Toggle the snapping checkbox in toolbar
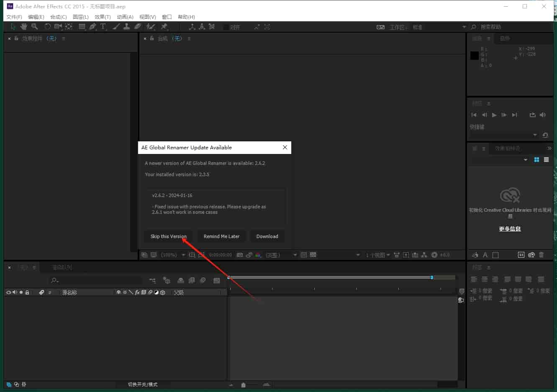Image resolution: width=557 pixels, height=392 pixels. [226, 27]
